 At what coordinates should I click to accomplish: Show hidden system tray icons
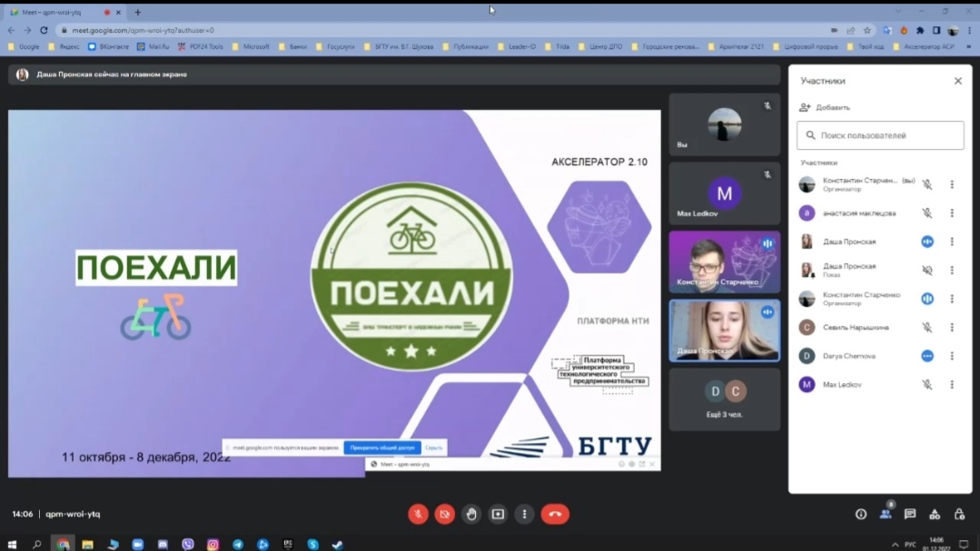[895, 544]
